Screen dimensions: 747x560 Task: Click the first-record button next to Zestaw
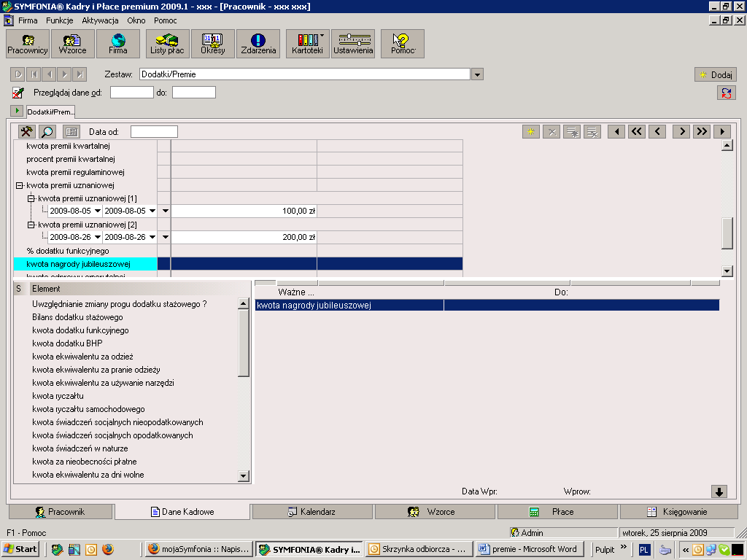(34, 74)
